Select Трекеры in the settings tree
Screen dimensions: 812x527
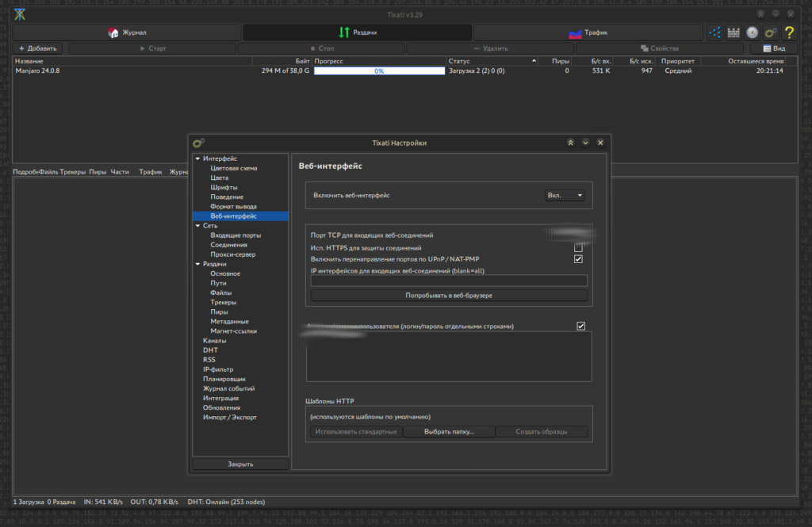pyautogui.click(x=223, y=302)
